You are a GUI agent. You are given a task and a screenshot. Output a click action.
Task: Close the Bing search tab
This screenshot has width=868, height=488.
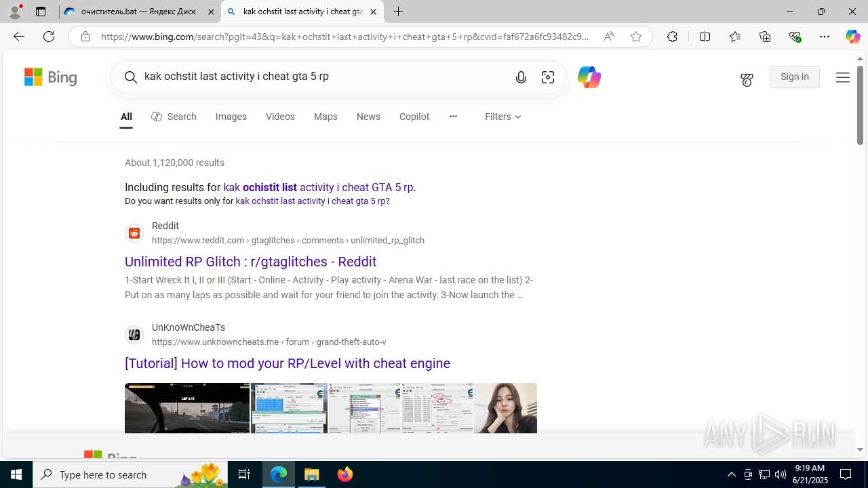(x=373, y=12)
